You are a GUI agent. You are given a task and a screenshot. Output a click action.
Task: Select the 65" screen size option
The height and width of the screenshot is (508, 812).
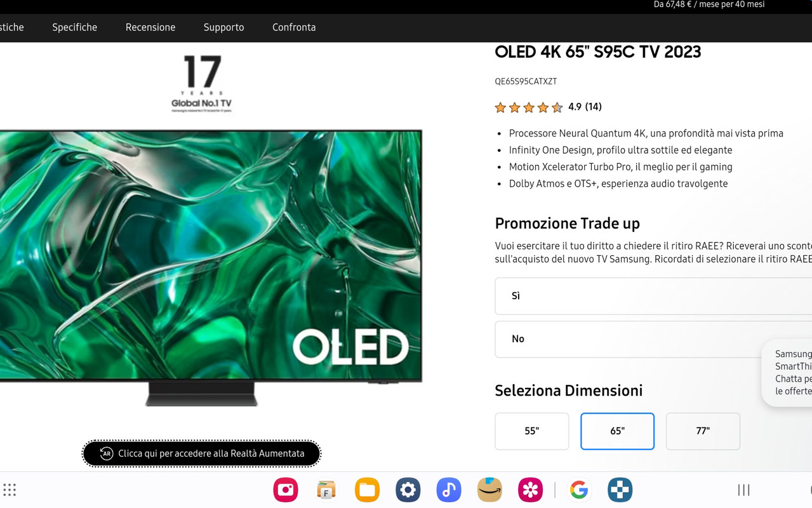tap(617, 431)
